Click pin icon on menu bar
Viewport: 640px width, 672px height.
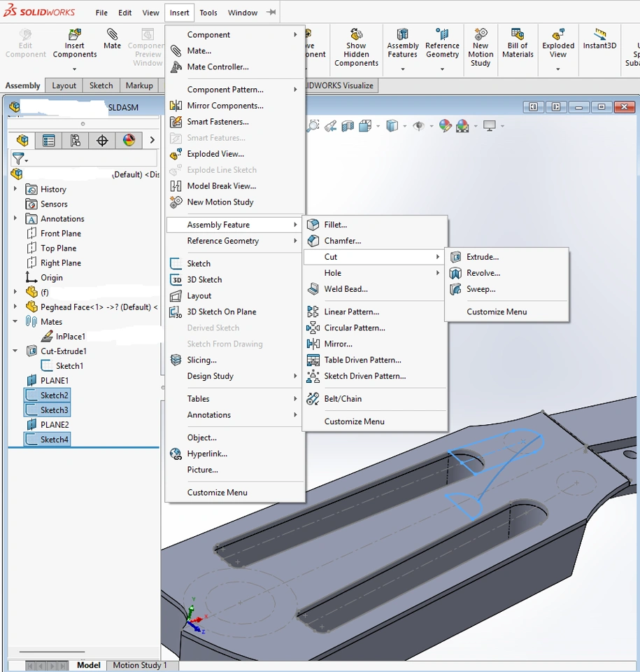(271, 13)
